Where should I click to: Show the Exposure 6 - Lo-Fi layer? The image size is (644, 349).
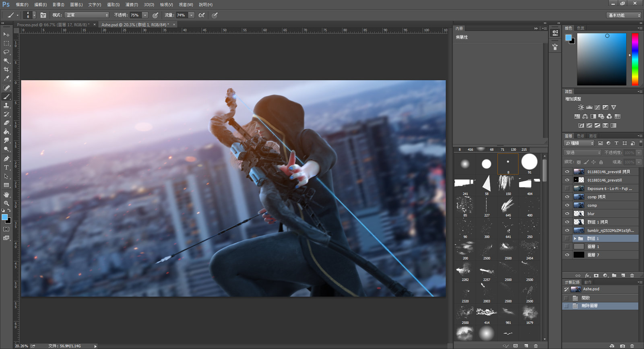click(x=567, y=188)
